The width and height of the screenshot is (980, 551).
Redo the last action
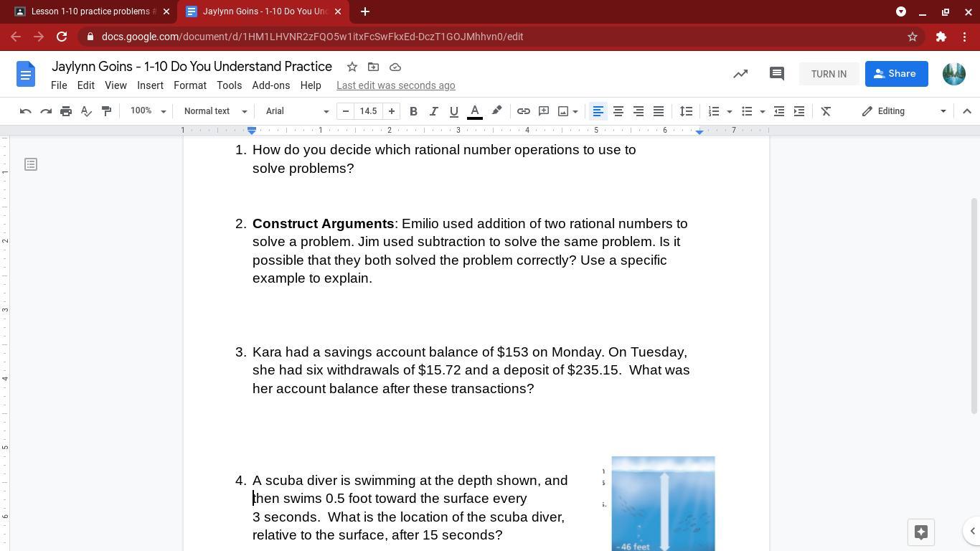pyautogui.click(x=46, y=111)
